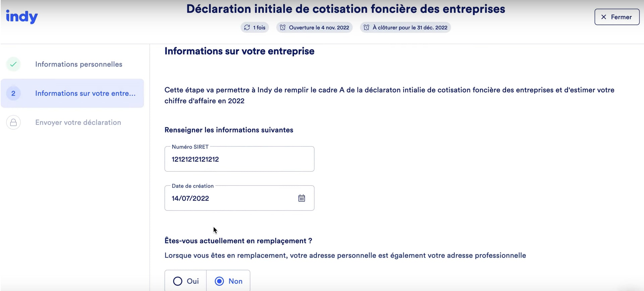Select the 'Oui' radio option

click(x=178, y=281)
